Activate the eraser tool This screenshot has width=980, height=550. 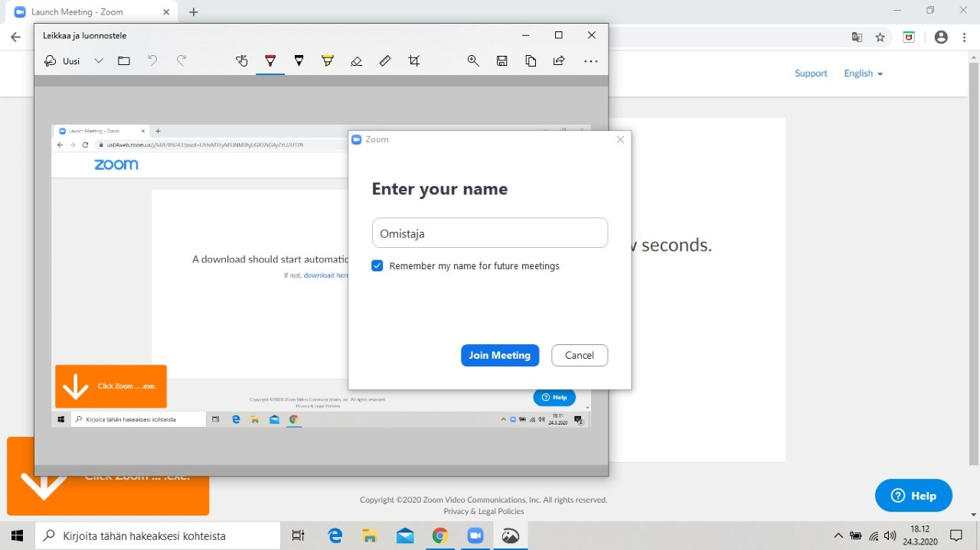[356, 61]
